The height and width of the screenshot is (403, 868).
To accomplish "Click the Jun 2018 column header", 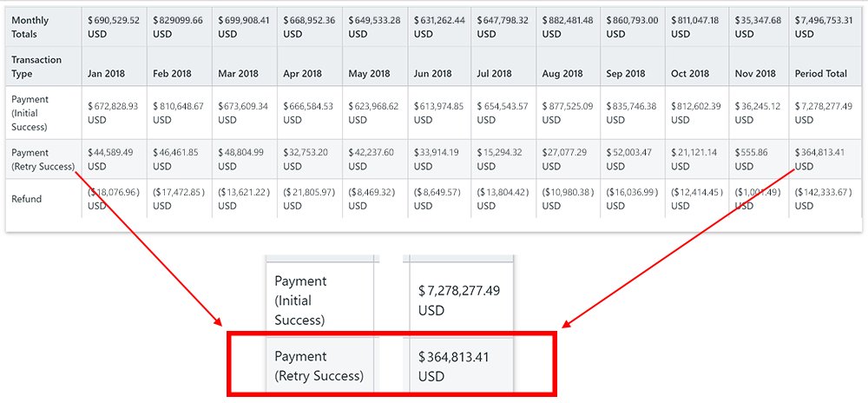I will point(433,73).
